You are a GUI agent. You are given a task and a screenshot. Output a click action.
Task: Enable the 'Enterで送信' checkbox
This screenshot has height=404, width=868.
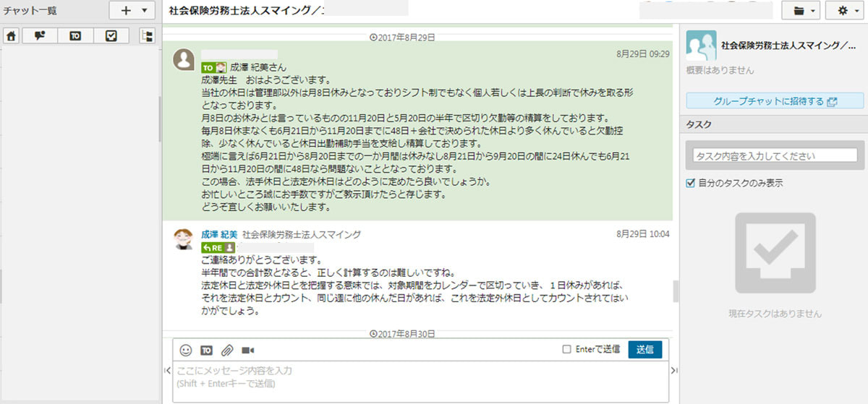coord(567,350)
